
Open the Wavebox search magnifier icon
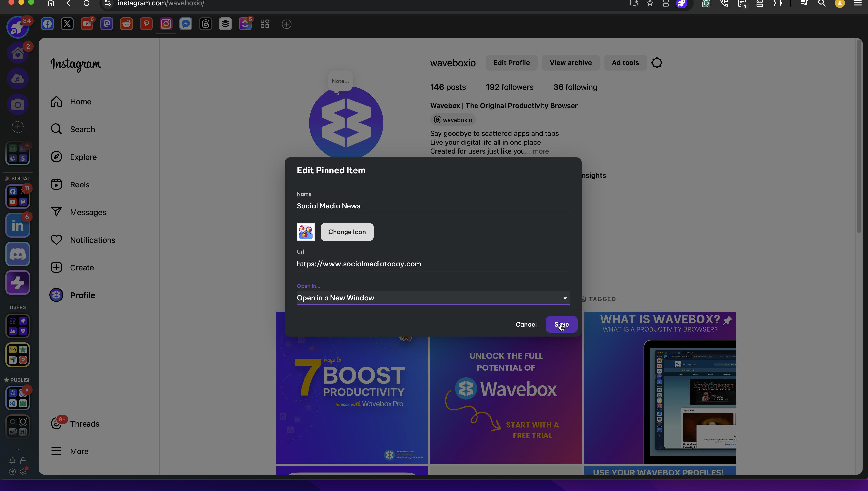click(x=822, y=3)
